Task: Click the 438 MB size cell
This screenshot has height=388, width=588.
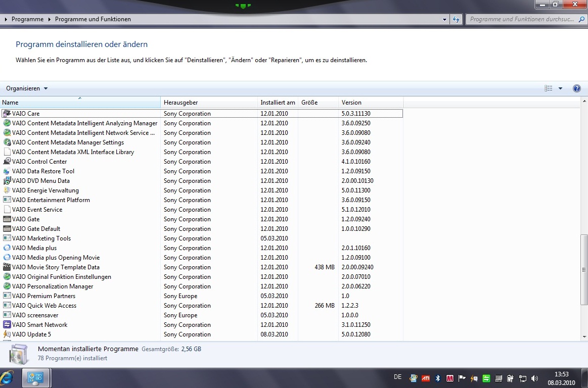Action: coord(325,267)
